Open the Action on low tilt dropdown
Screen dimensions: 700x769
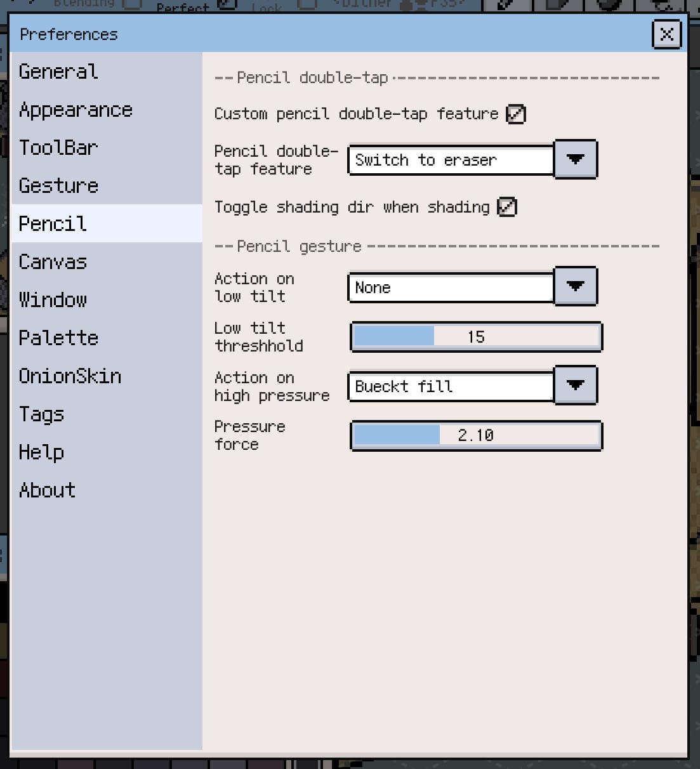[x=575, y=287]
